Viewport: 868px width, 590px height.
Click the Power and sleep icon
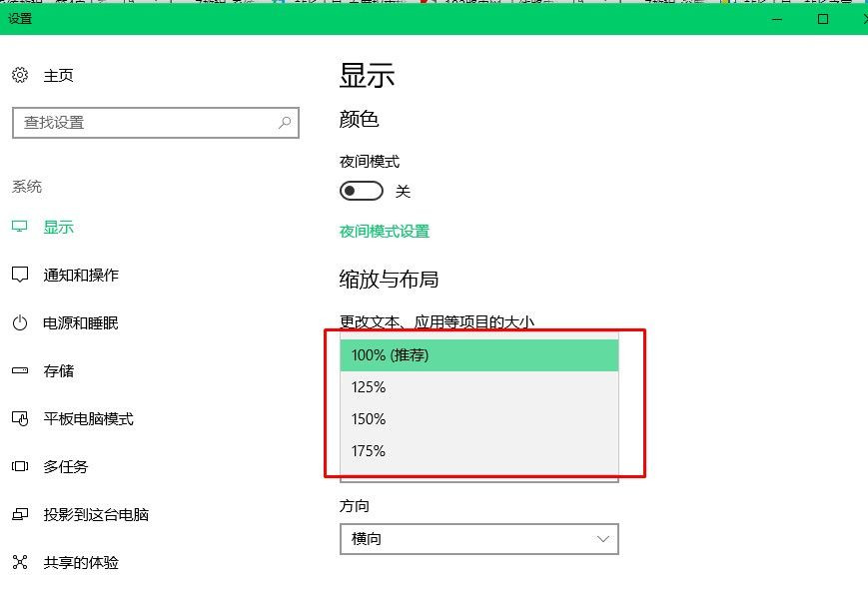pyautogui.click(x=20, y=323)
